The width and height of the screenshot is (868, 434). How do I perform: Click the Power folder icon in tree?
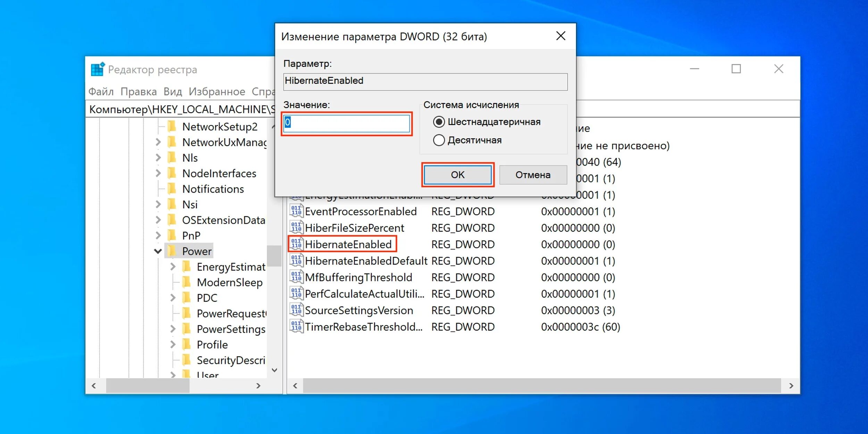172,251
